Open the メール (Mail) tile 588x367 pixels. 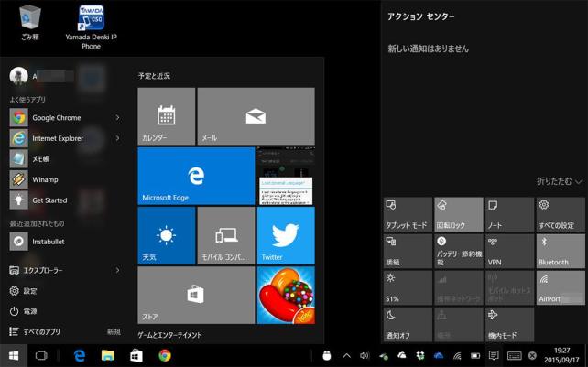pyautogui.click(x=256, y=116)
